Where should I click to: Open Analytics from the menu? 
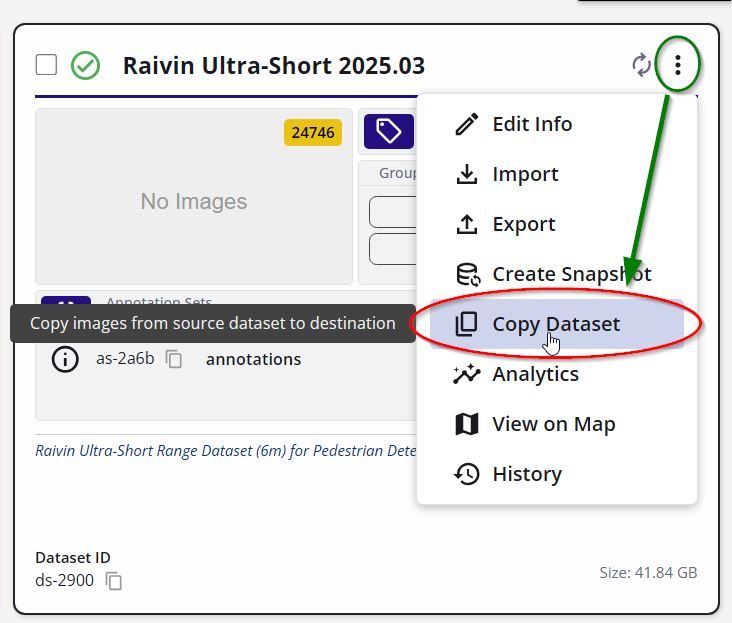[557, 374]
